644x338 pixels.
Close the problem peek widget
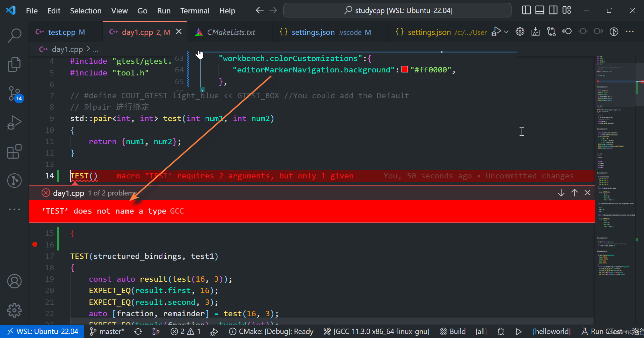[588, 193]
